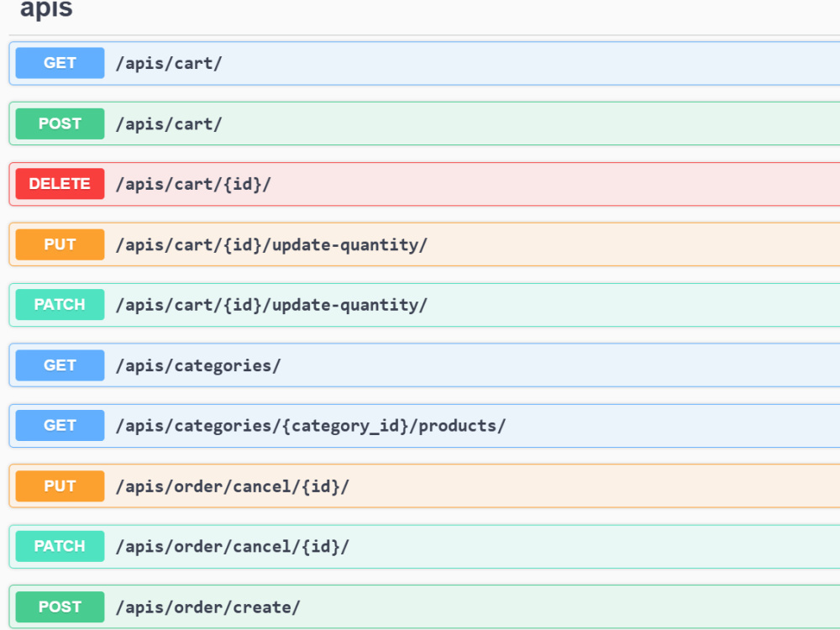The width and height of the screenshot is (840, 630).
Task: Click the PATCH badge for order cancel
Action: 60,547
